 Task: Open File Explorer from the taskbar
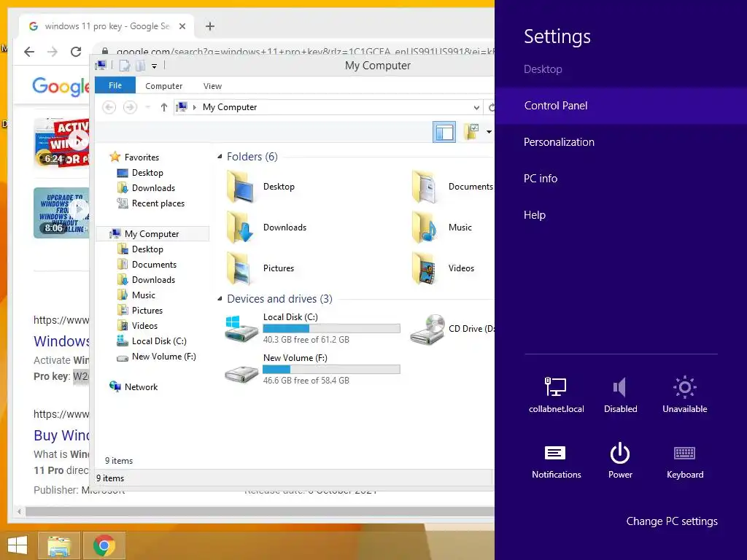[x=59, y=545]
